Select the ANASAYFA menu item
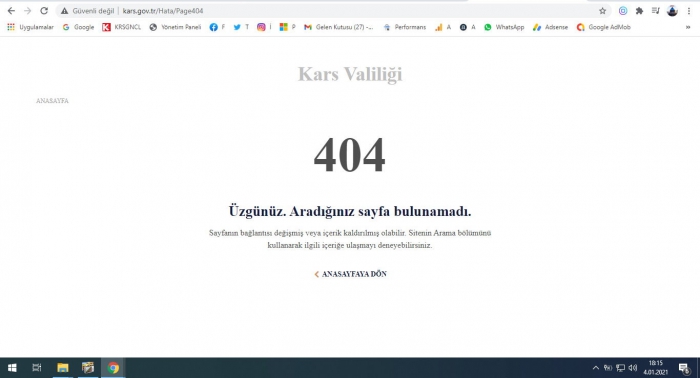 52,101
